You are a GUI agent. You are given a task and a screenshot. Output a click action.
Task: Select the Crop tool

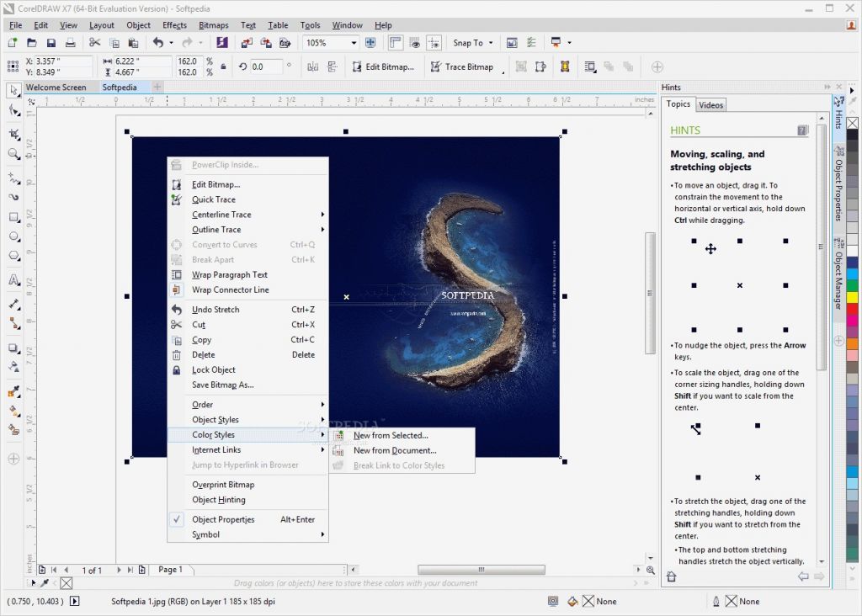point(13,135)
